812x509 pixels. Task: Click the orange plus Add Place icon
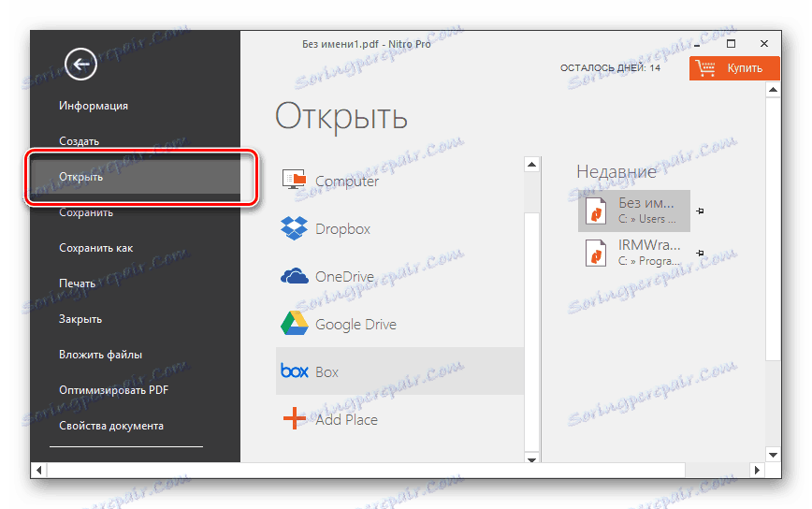click(x=294, y=418)
